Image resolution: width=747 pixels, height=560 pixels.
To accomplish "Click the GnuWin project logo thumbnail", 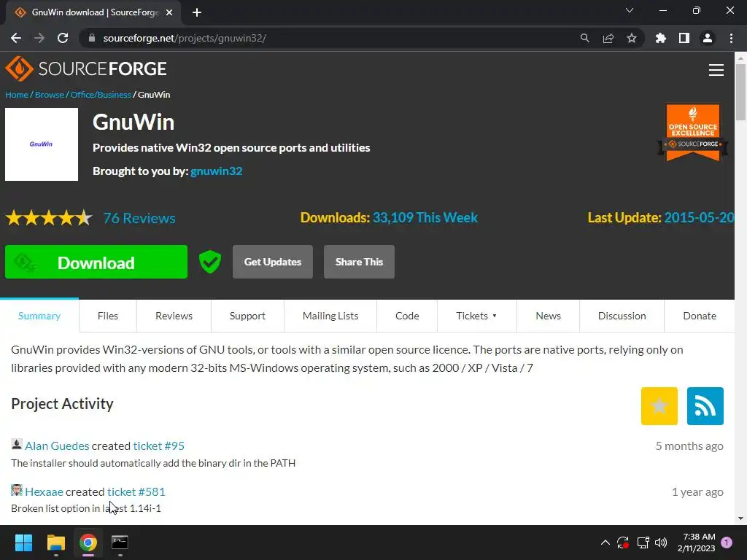I will (42, 144).
